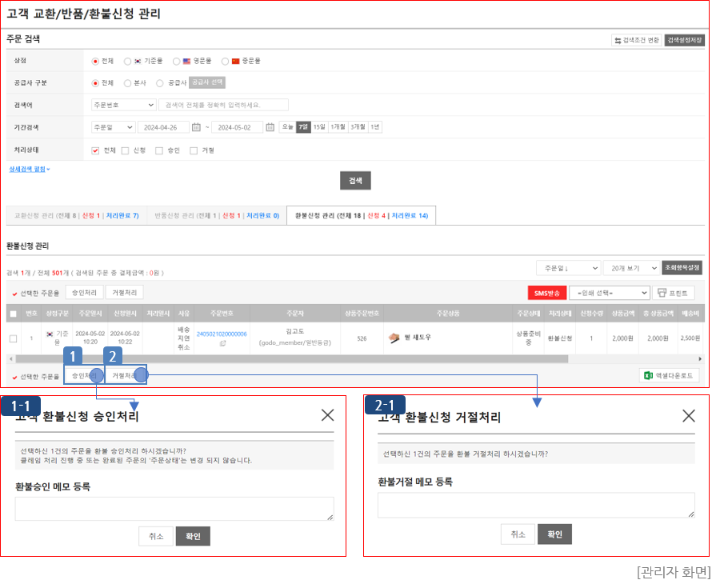The height and width of the screenshot is (588, 724).
Task: Click the 별 새도우 product thumbnail image
Action: click(x=394, y=338)
